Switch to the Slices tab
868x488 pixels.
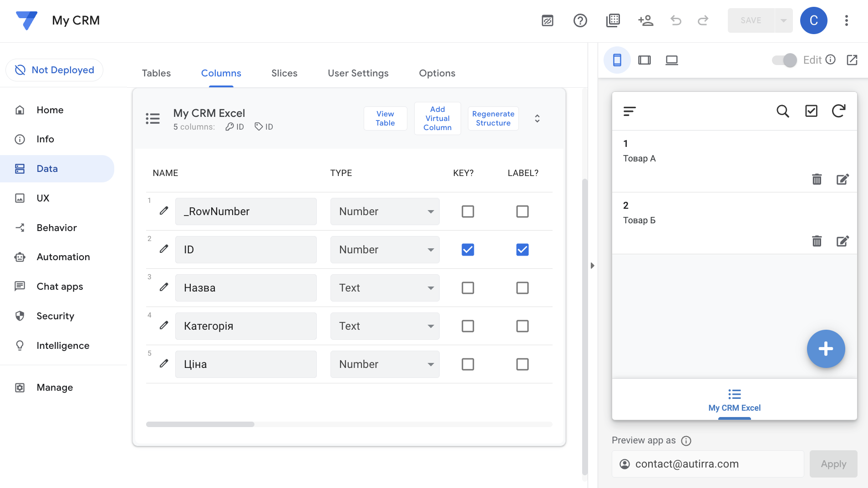pos(284,73)
